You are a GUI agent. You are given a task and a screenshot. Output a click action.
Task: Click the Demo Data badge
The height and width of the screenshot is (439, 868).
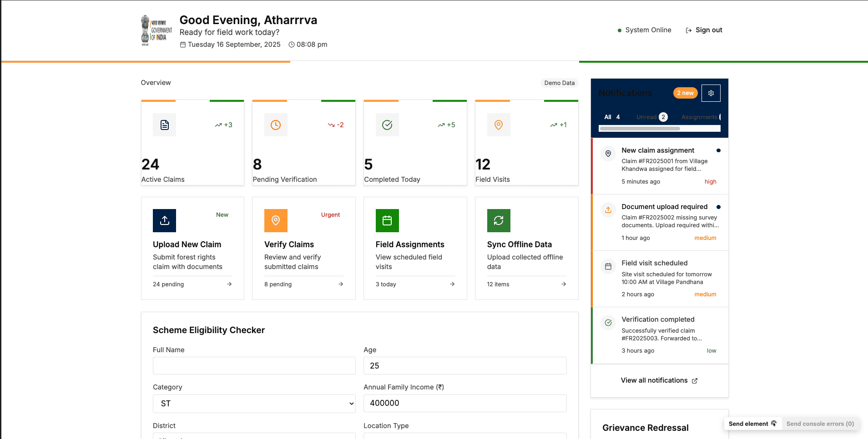coord(560,83)
